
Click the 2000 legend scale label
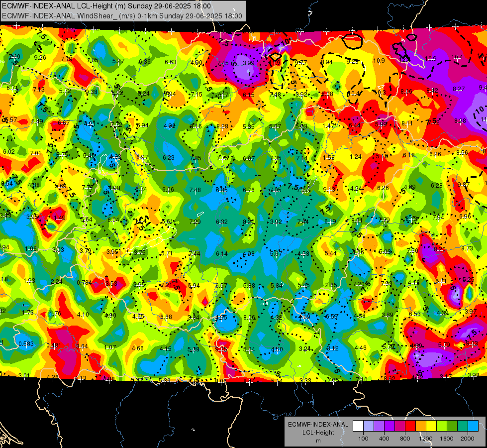point(468,439)
